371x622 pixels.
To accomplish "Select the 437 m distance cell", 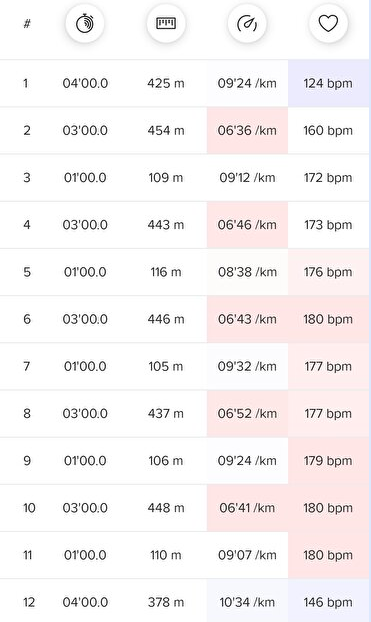I will coord(166,414).
